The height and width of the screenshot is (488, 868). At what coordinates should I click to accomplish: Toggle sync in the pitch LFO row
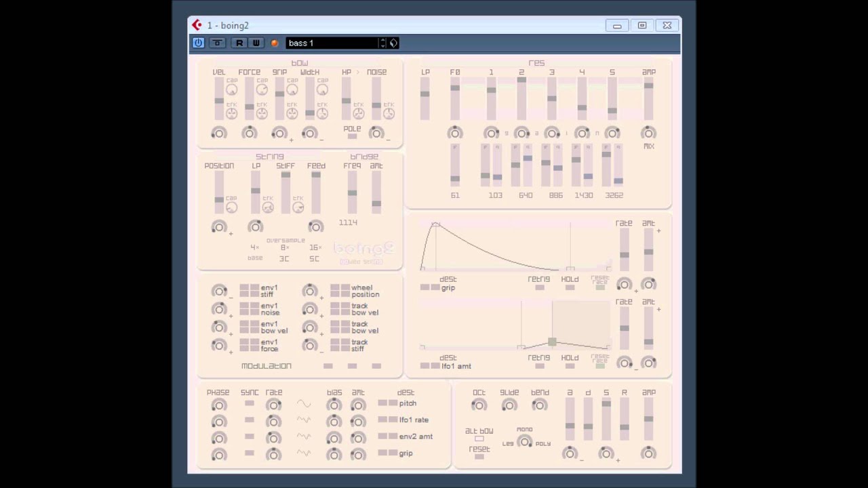[250, 403]
